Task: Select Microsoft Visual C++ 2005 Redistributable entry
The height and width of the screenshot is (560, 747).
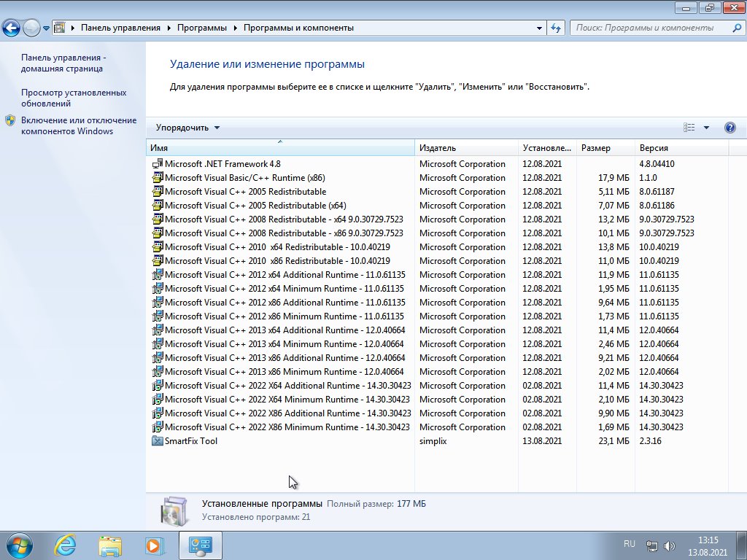Action: coord(245,192)
